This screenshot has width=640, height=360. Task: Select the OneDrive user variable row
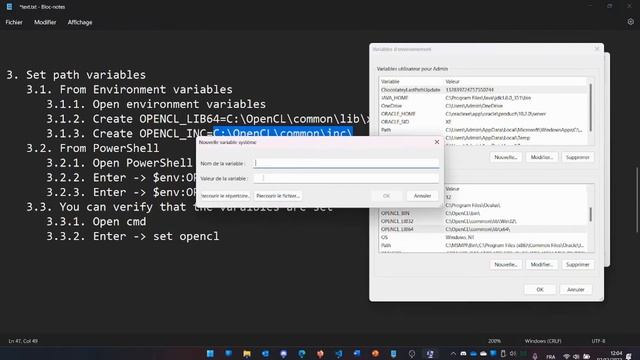(x=484, y=106)
